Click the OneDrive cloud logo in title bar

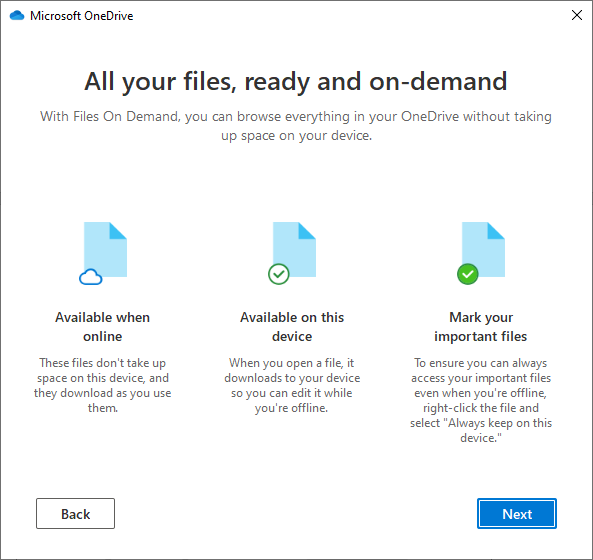tap(17, 16)
